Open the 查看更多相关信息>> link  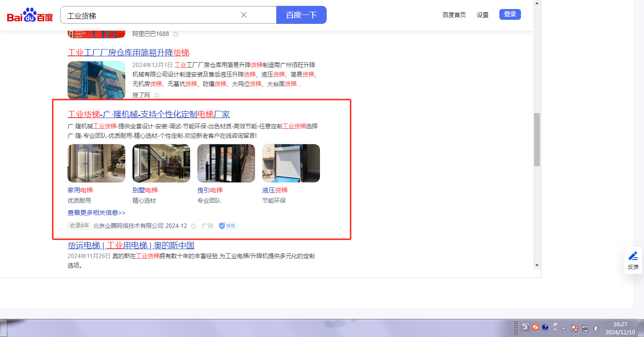pyautogui.click(x=96, y=213)
